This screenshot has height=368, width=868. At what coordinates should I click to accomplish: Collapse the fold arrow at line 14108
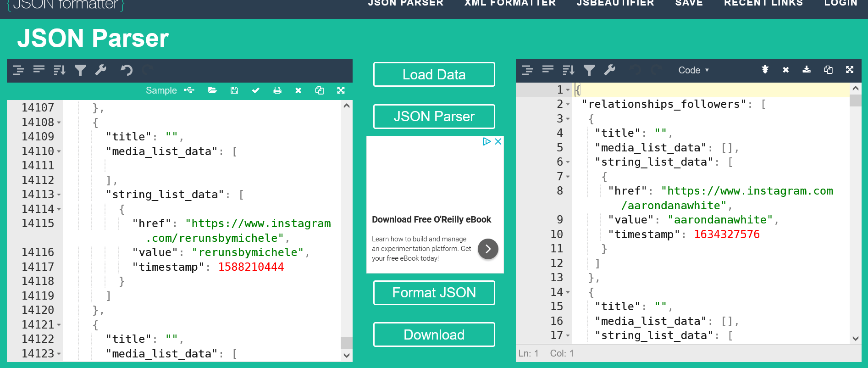click(x=59, y=123)
